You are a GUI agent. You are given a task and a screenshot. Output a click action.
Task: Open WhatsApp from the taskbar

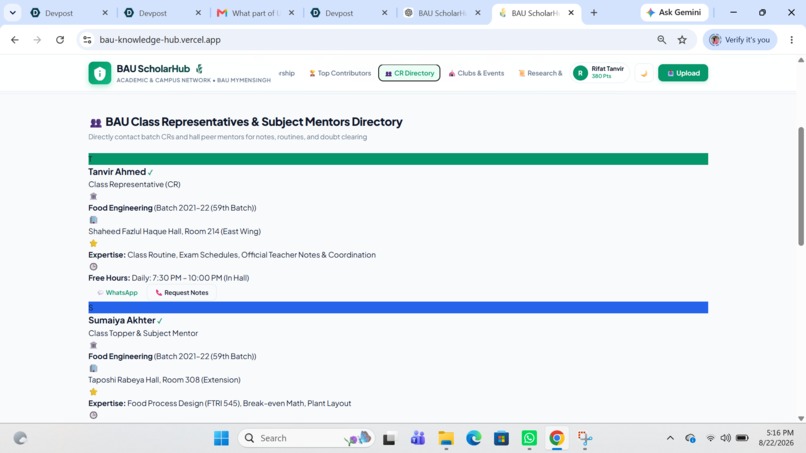(x=529, y=438)
